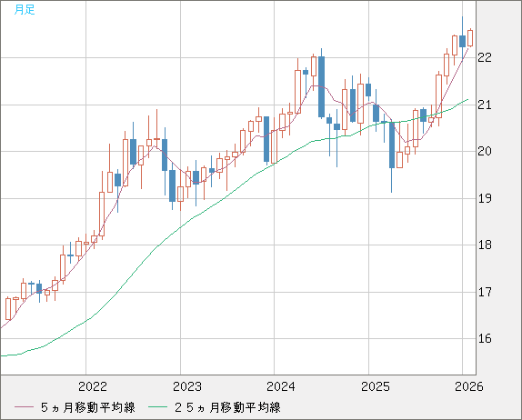
Task: Click the price axis value 22
Action: 485,57
